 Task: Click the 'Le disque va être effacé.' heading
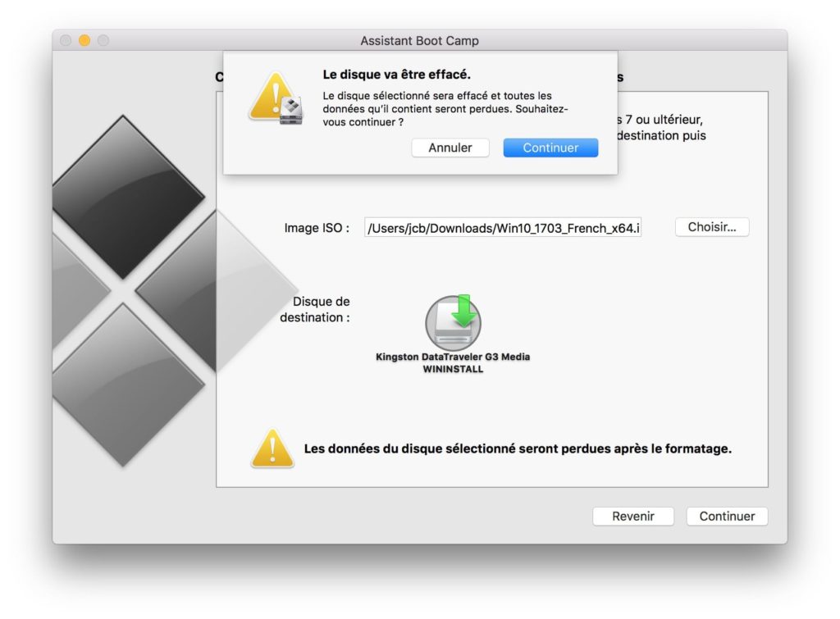tap(396, 75)
